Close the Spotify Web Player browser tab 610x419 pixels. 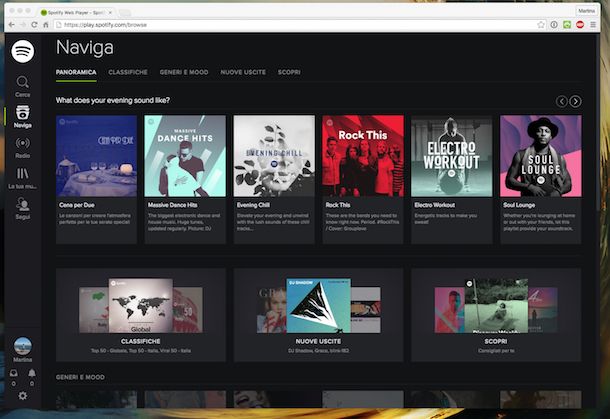click(110, 12)
